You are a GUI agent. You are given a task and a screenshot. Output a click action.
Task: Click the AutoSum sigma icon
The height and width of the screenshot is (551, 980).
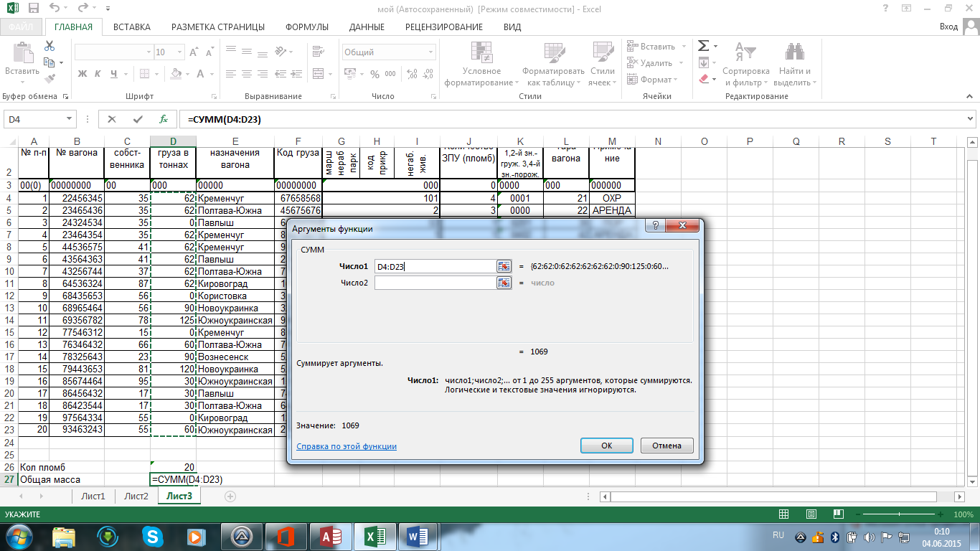tap(704, 46)
